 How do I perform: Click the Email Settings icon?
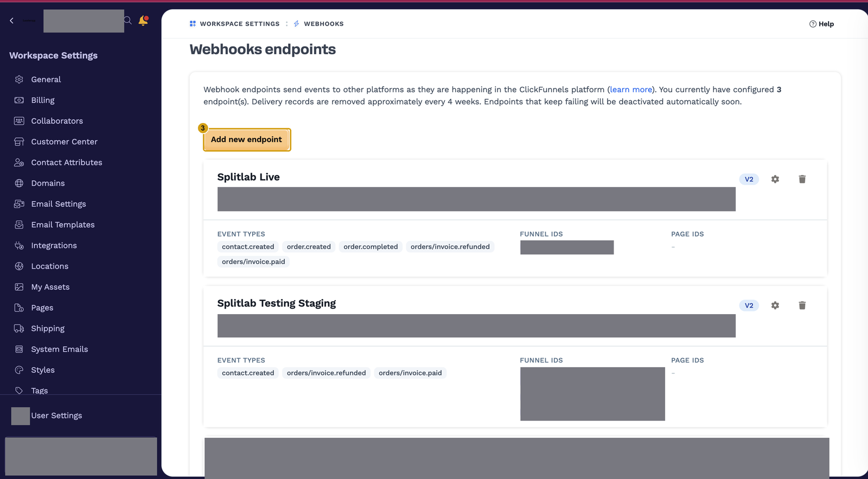(19, 204)
